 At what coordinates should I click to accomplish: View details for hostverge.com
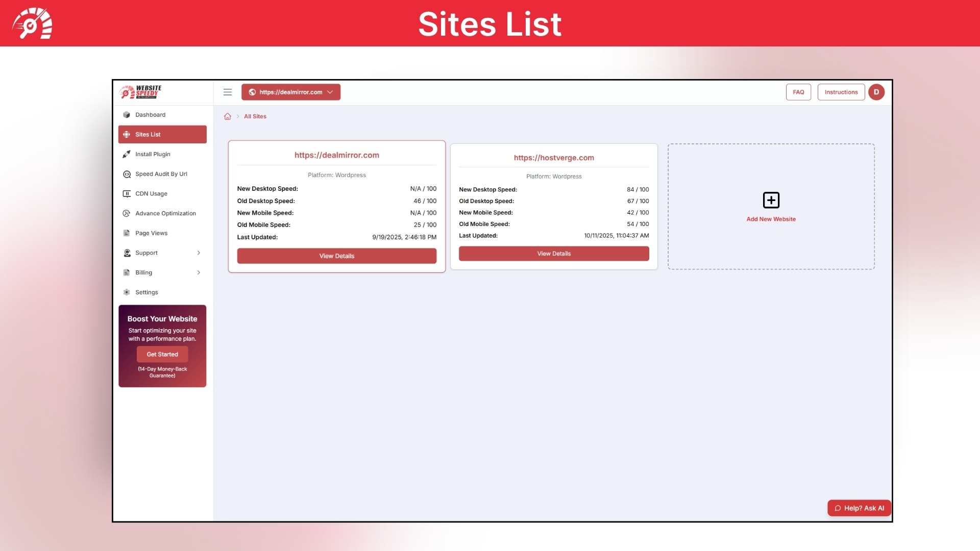[x=554, y=253]
